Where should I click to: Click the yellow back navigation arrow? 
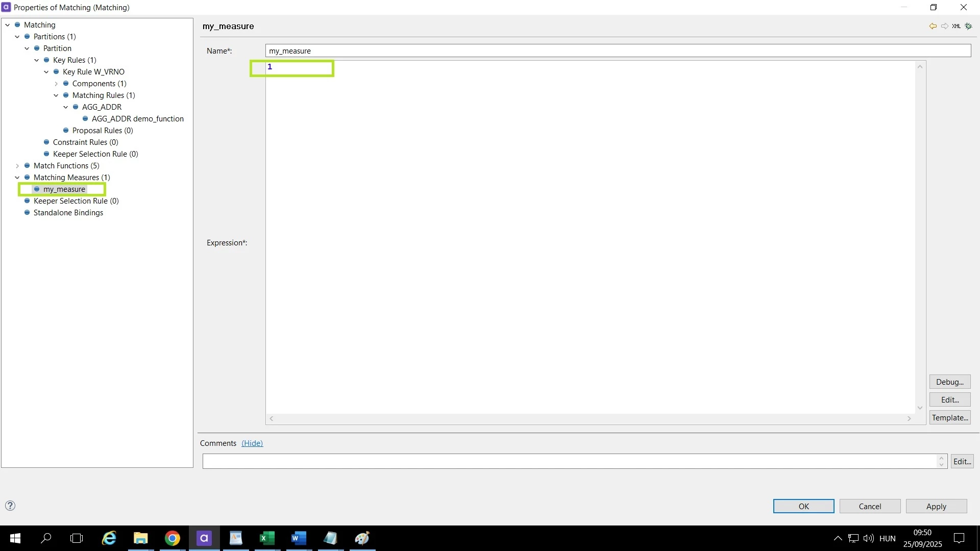pos(933,26)
